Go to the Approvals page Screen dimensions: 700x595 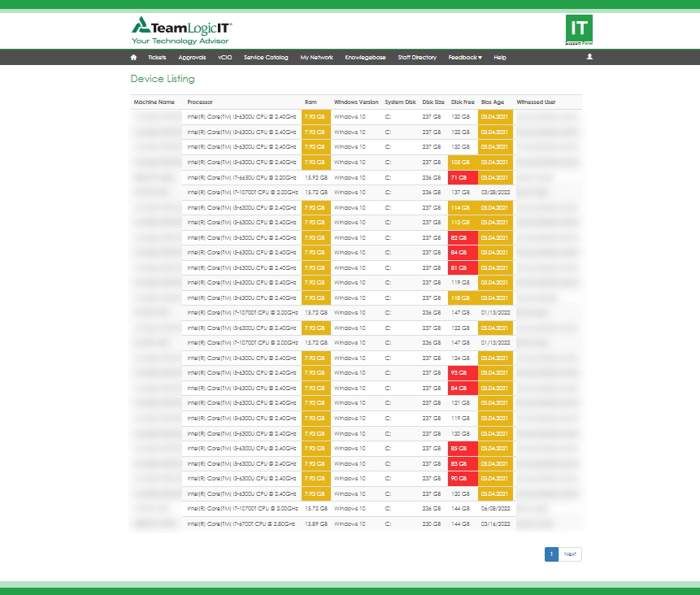[192, 58]
